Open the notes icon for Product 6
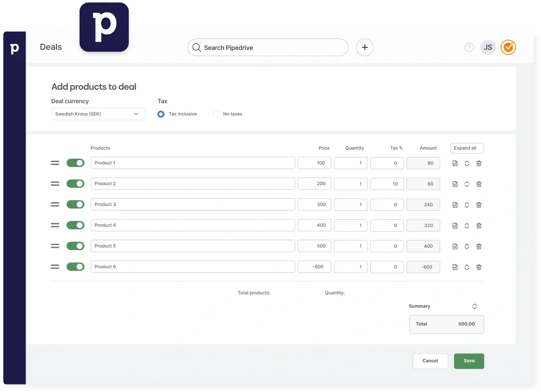Screen dimensions: 541x392 (x=455, y=267)
